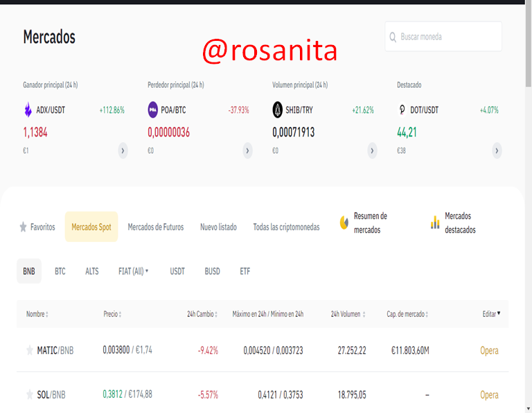Click the scrollbar down arrow
532x413 pixels.
[x=529, y=408]
